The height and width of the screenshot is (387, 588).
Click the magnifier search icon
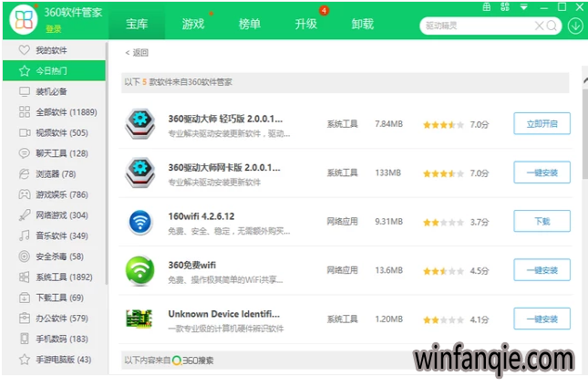pyautogui.click(x=552, y=26)
